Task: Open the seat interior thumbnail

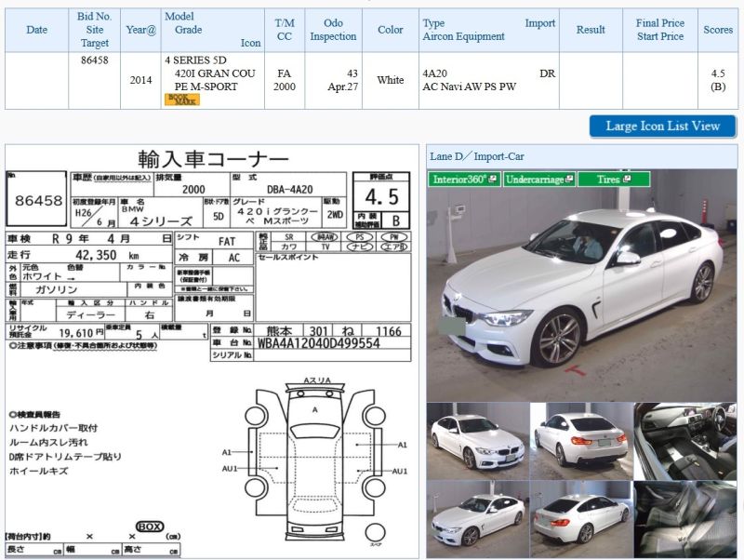Action: point(685,519)
